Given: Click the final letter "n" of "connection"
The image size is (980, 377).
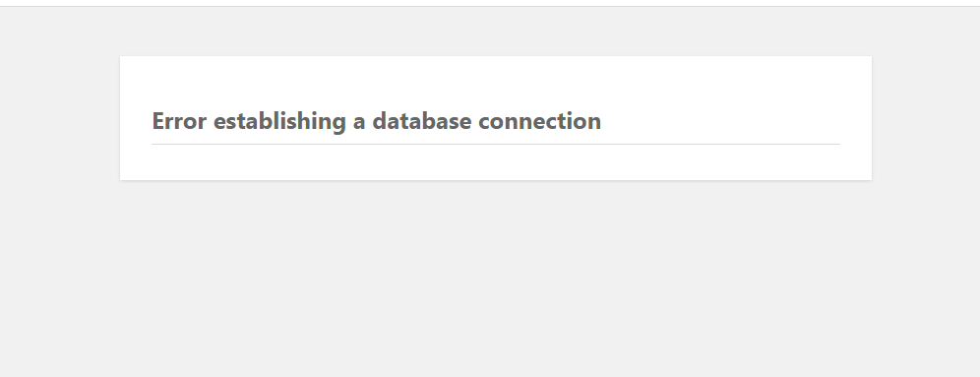Looking at the screenshot, I should (594, 123).
